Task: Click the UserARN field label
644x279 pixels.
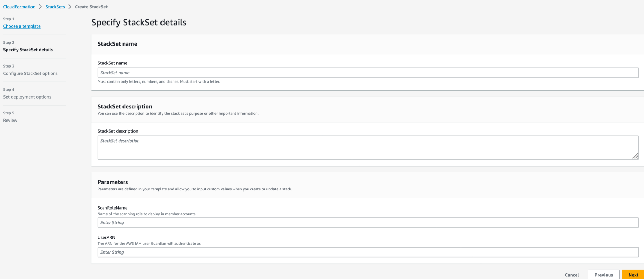Action: [x=106, y=237]
